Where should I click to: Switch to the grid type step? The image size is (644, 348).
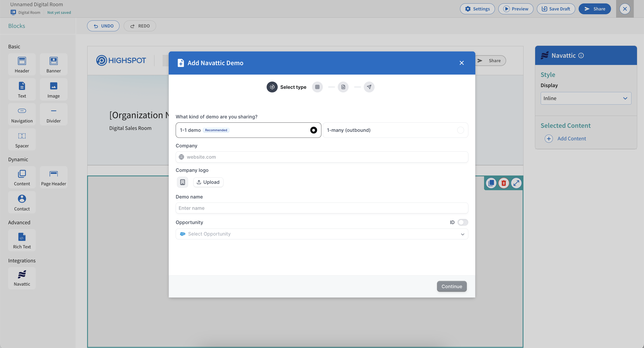[317, 87]
